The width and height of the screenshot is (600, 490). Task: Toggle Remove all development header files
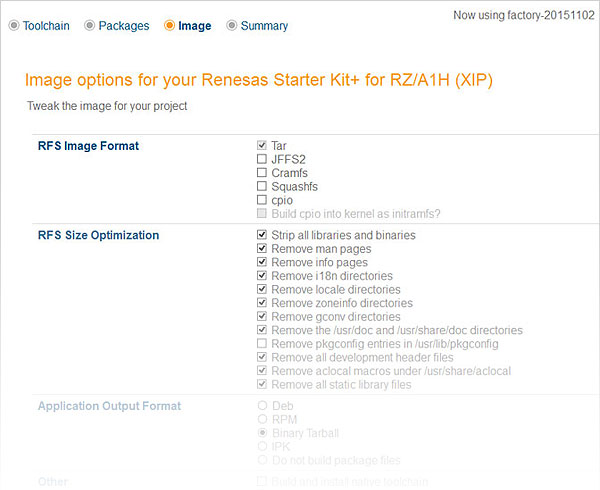point(262,357)
